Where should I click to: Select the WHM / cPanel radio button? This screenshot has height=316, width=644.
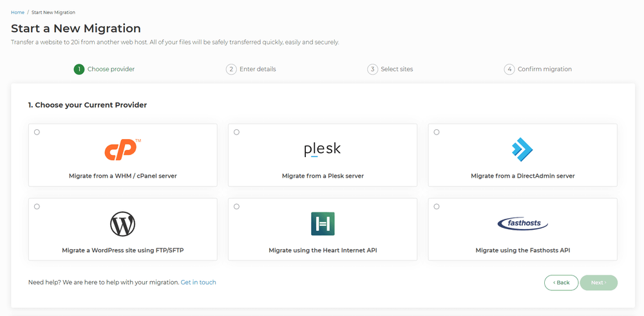click(x=37, y=132)
